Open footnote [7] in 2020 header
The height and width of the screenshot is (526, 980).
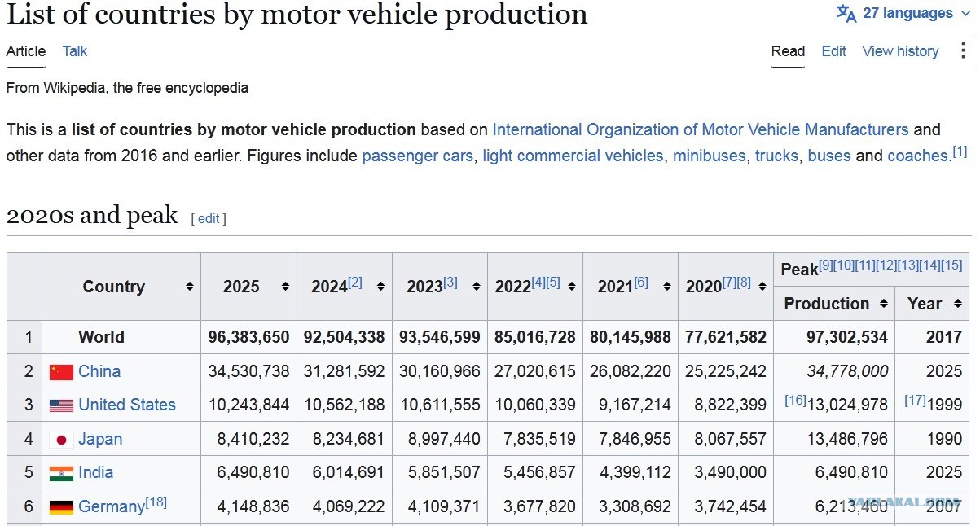click(729, 283)
